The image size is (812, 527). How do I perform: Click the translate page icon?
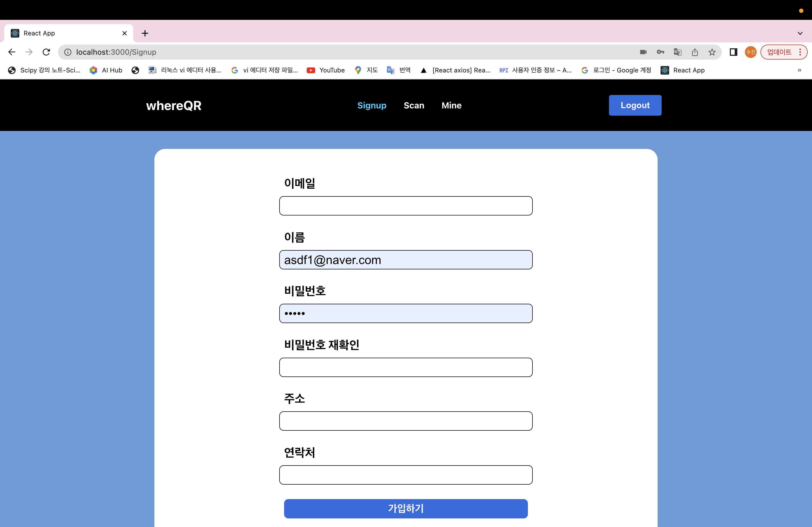coord(677,52)
